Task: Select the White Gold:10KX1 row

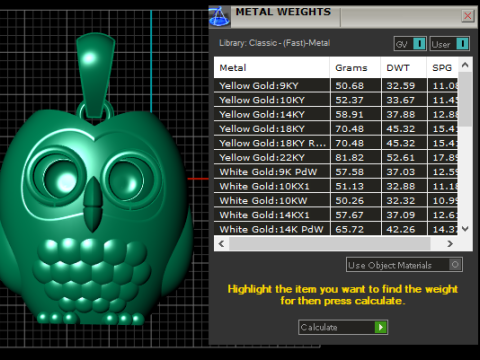Action: click(336, 186)
